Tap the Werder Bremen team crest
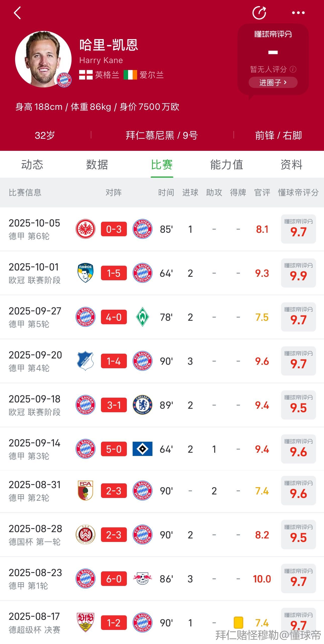 [x=142, y=317]
